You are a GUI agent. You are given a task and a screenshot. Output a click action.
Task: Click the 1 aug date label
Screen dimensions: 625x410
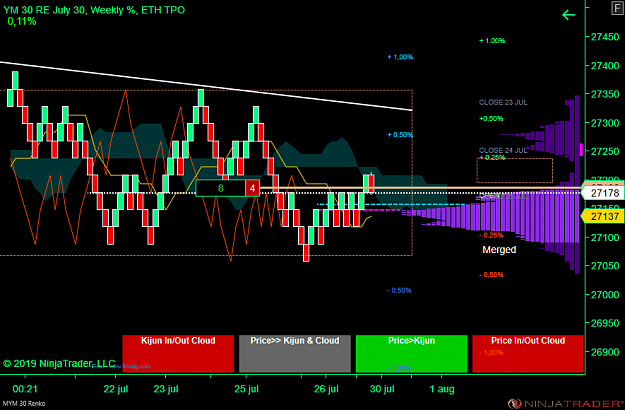pyautogui.click(x=442, y=389)
